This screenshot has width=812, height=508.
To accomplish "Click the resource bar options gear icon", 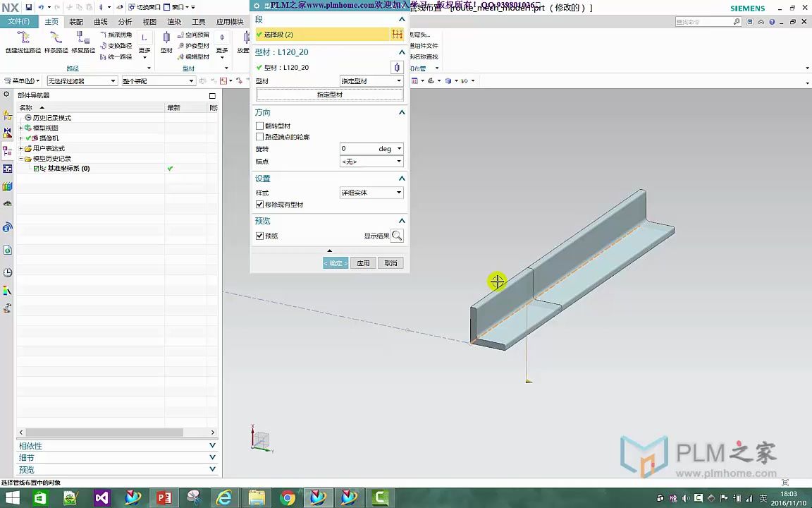I will (6, 95).
